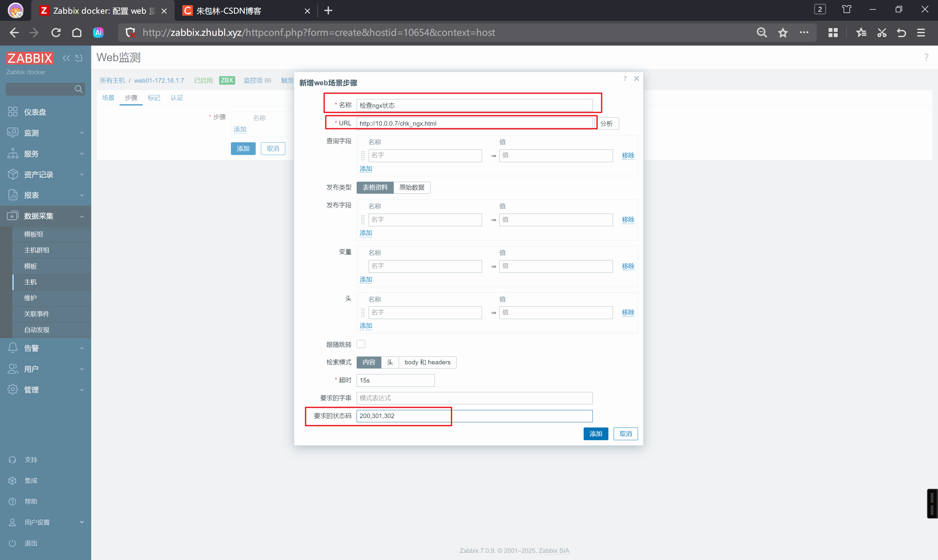Click the browser forward arrow
938x560 pixels.
tap(34, 33)
